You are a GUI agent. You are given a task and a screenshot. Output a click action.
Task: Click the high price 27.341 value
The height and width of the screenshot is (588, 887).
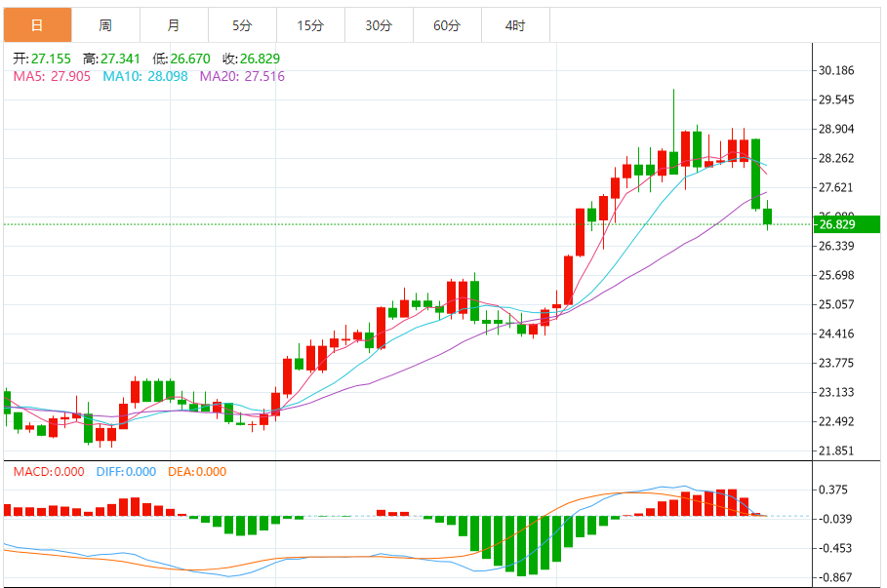pyautogui.click(x=120, y=59)
